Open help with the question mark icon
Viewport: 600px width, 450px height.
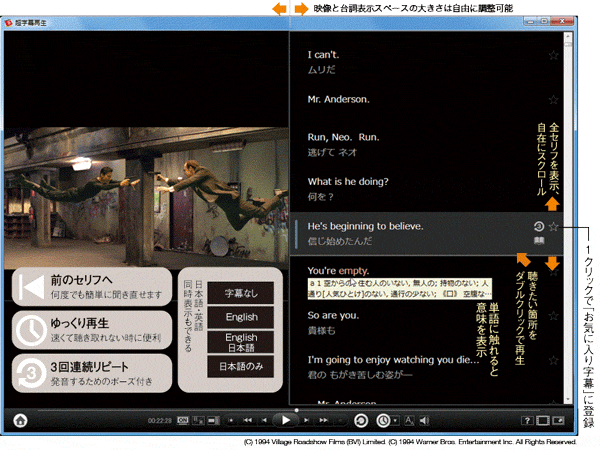[x=527, y=421]
